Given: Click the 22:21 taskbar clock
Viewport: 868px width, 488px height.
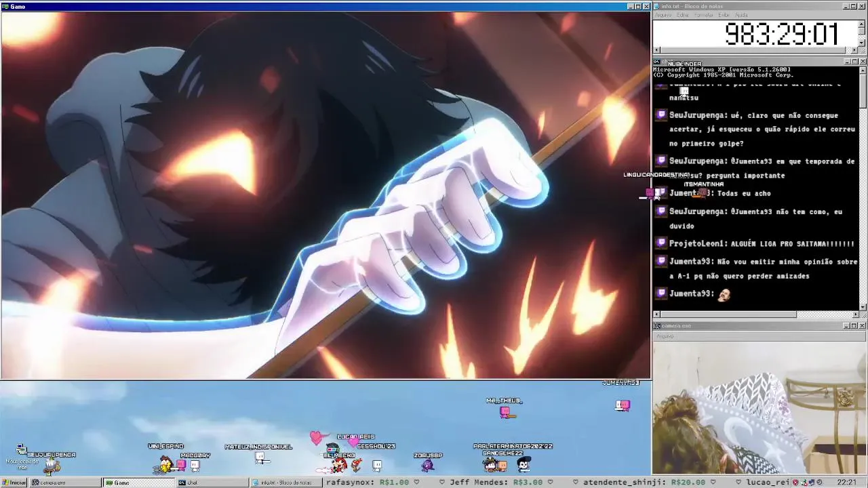Looking at the screenshot, I should pos(846,483).
